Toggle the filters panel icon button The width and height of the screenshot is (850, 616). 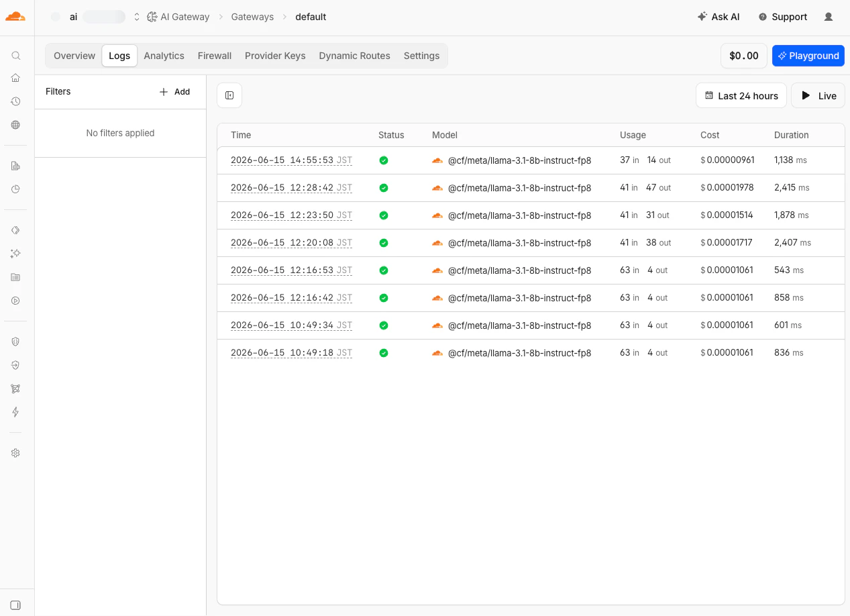pos(229,95)
